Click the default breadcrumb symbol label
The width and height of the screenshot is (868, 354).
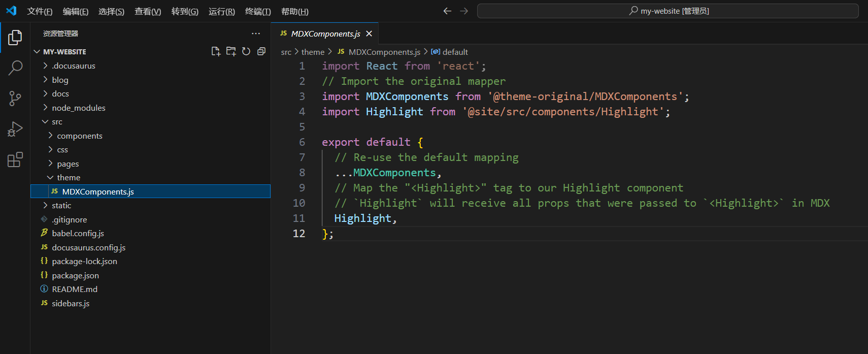[x=455, y=52]
